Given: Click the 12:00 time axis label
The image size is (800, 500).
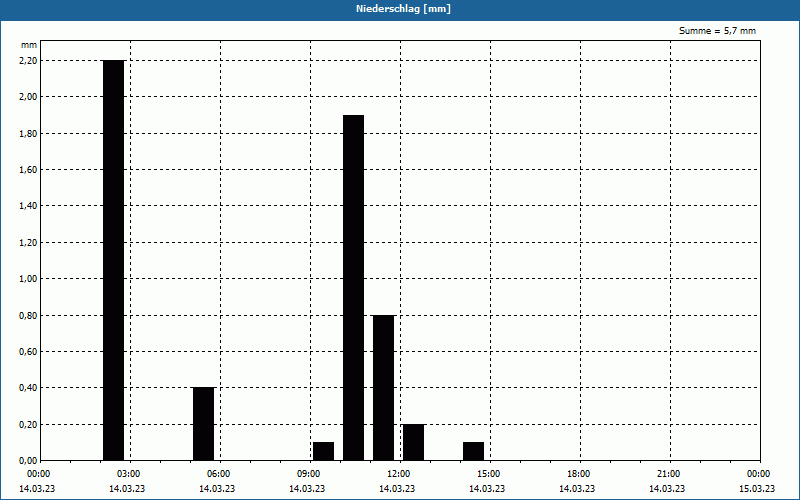Looking at the screenshot, I should pos(398,474).
